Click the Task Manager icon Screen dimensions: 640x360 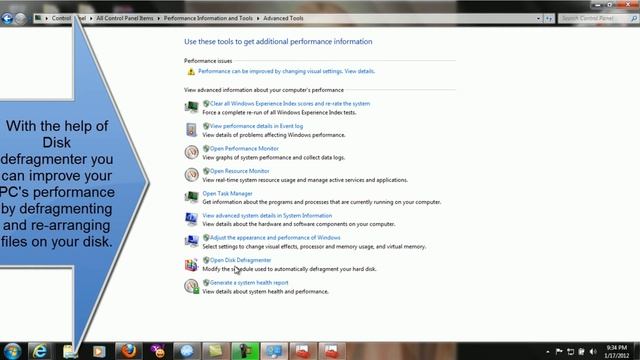191,197
